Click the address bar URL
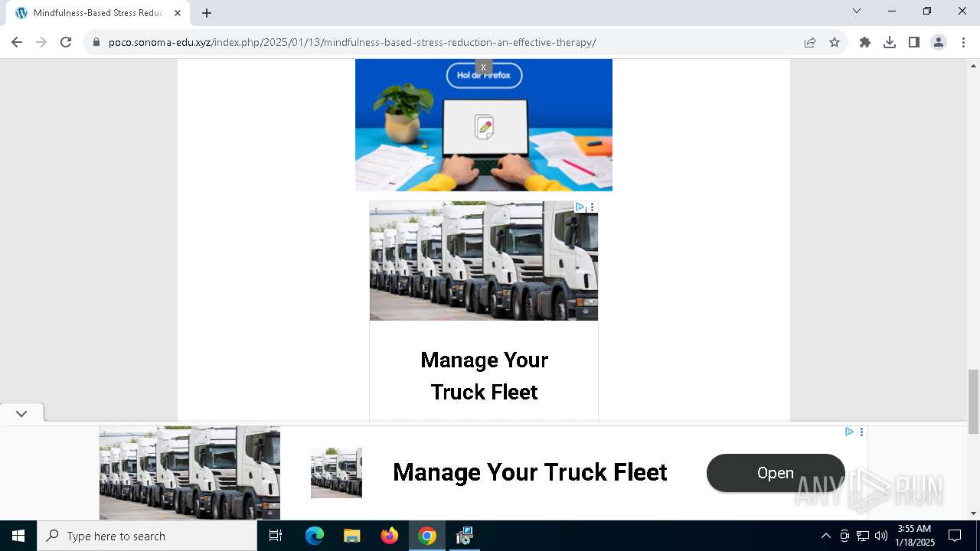Viewport: 980px width, 551px height. point(352,42)
